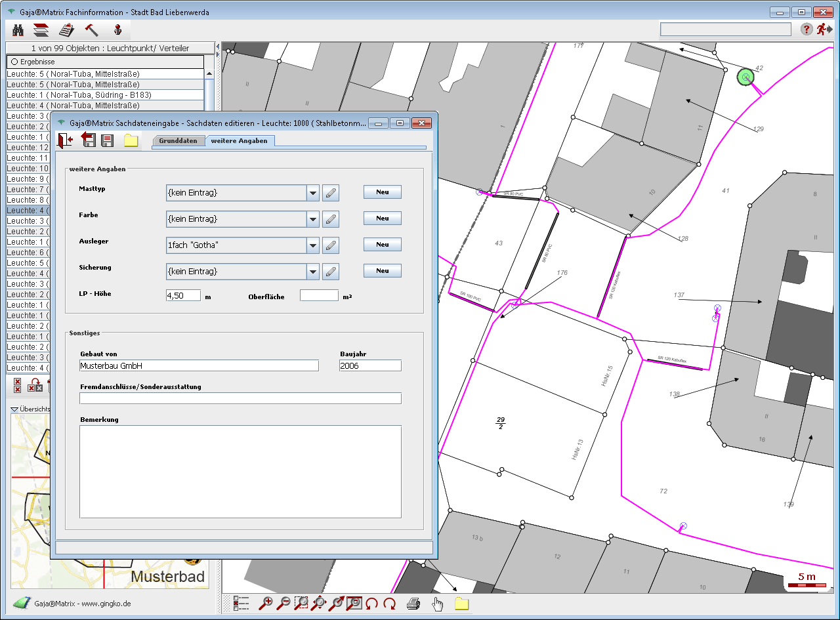Open the layers stack tool
The image size is (840, 620).
tap(41, 30)
